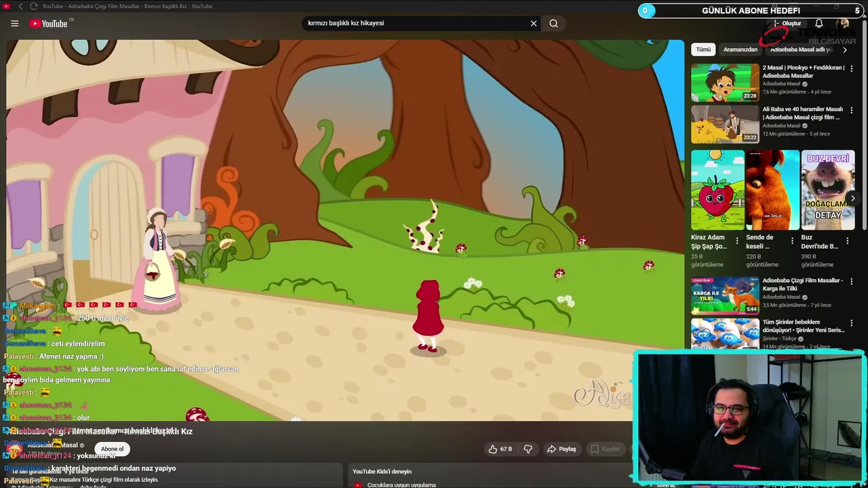This screenshot has width=868, height=488.
Task: Run search with the magnifier button
Action: point(553,24)
